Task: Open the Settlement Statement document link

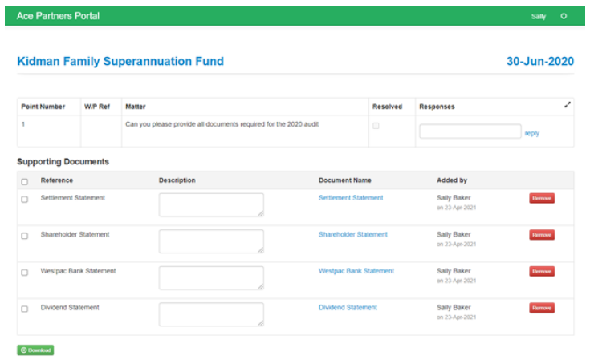Action: click(351, 198)
